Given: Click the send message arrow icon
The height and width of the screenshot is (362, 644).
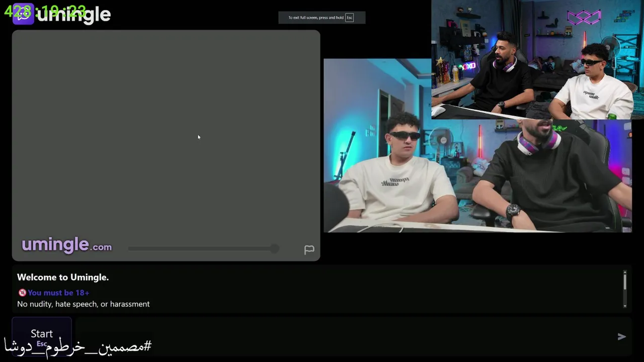Looking at the screenshot, I should (622, 337).
